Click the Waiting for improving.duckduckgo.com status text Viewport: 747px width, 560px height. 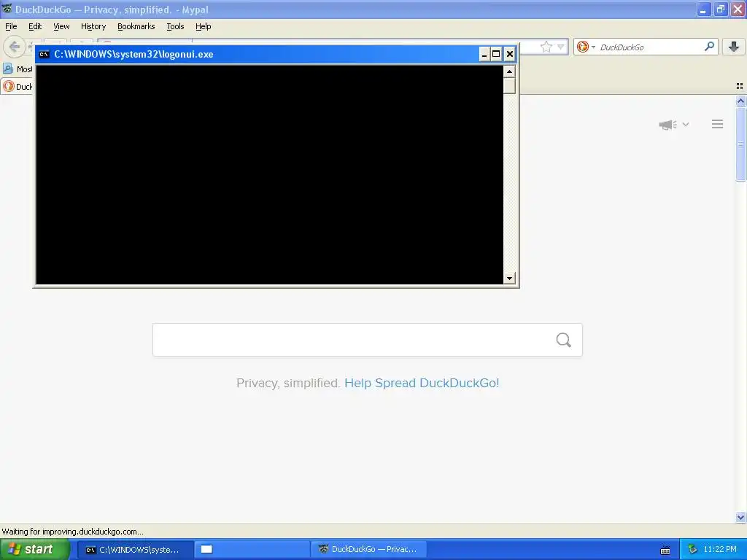[x=72, y=532]
